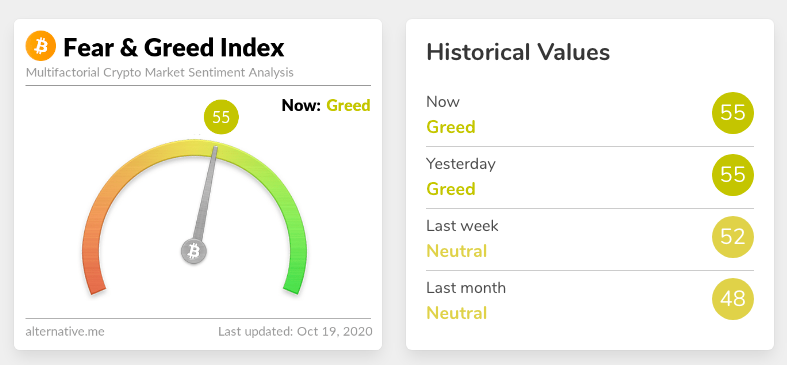Click the Historical Values heading

[x=518, y=52]
